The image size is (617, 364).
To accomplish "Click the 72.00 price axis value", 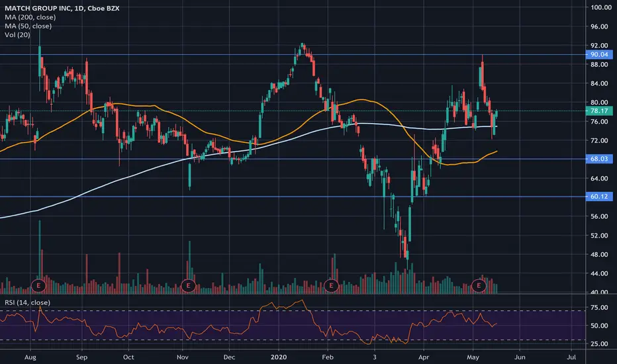I will [599, 140].
